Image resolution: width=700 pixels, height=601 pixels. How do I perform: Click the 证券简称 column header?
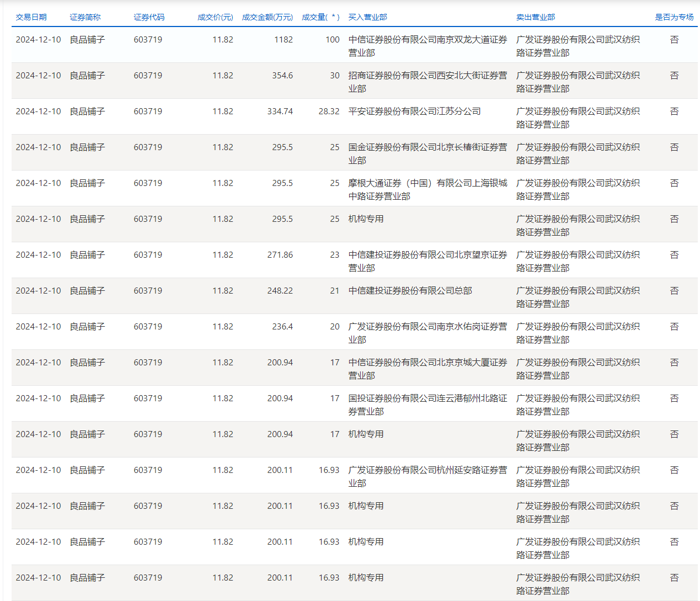pos(85,17)
